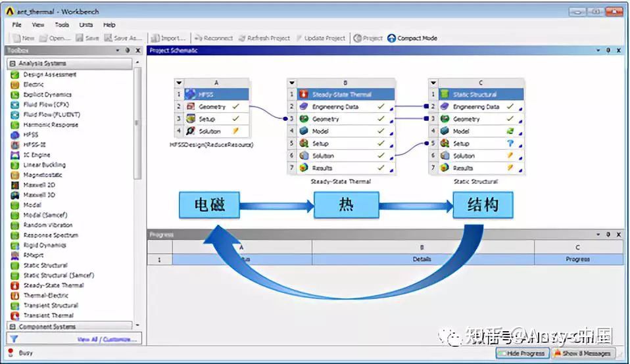This screenshot has width=630, height=364.
Task: Pin the Progress panel
Action: pos(608,235)
